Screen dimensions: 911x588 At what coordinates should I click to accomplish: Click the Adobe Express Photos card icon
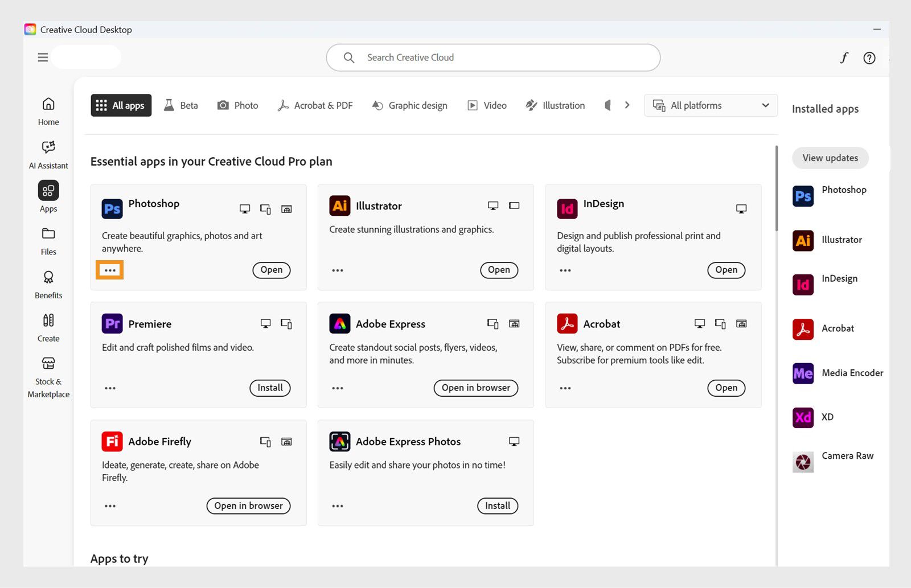tap(340, 441)
